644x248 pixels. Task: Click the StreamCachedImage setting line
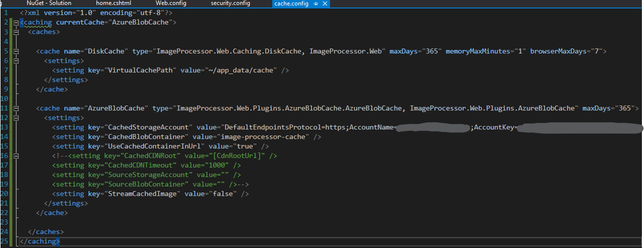click(x=150, y=194)
